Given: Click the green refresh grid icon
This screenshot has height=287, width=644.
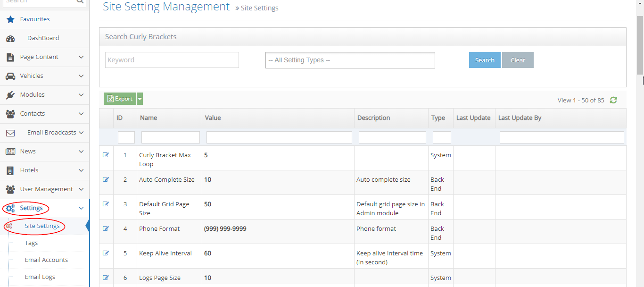Looking at the screenshot, I should [x=613, y=100].
